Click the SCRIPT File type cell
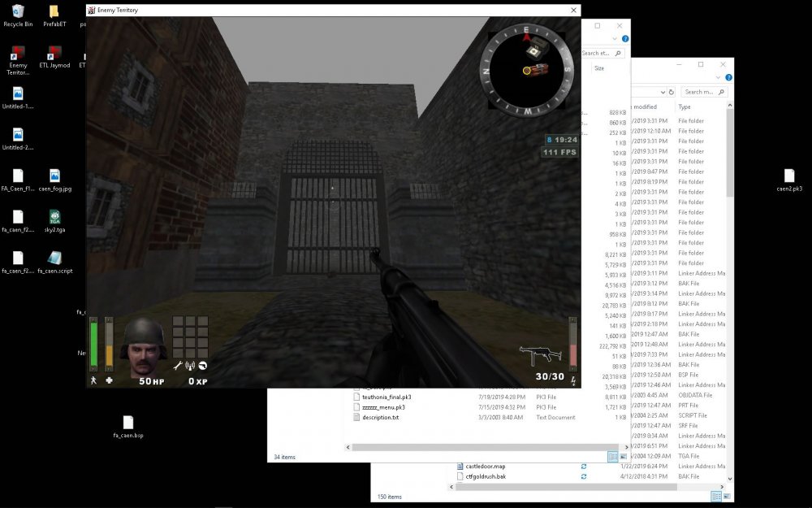 (693, 415)
